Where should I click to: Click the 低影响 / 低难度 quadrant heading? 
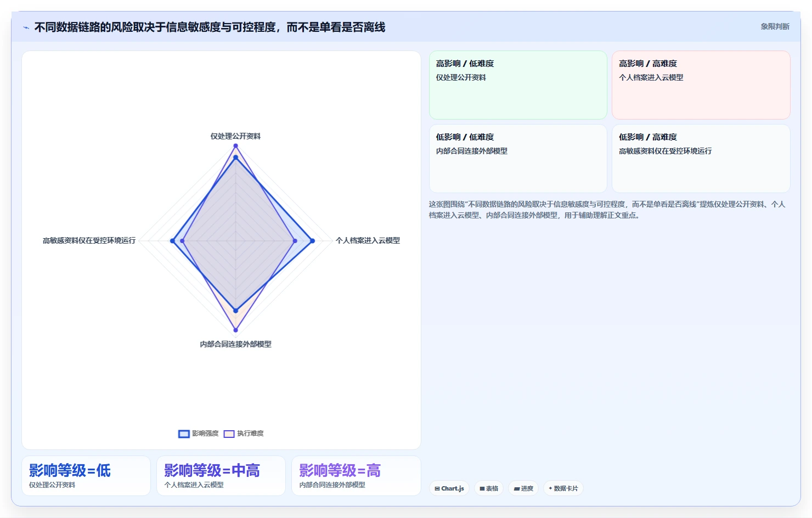[x=465, y=137]
